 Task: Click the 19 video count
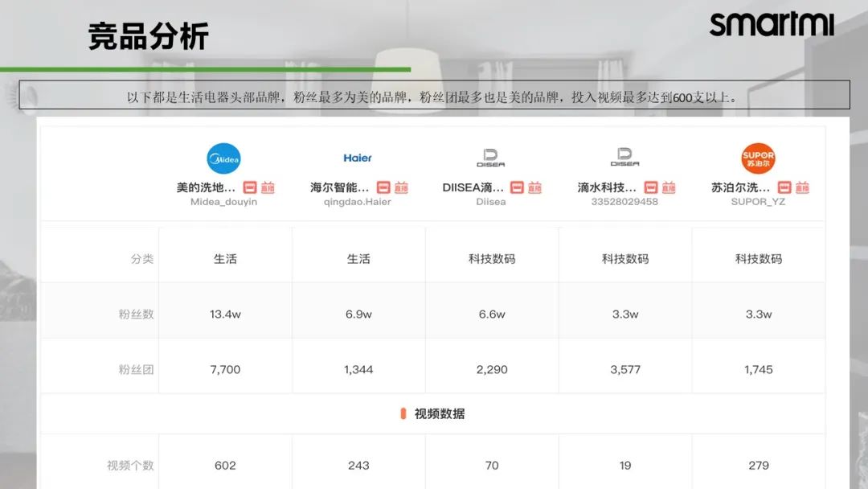click(x=625, y=466)
